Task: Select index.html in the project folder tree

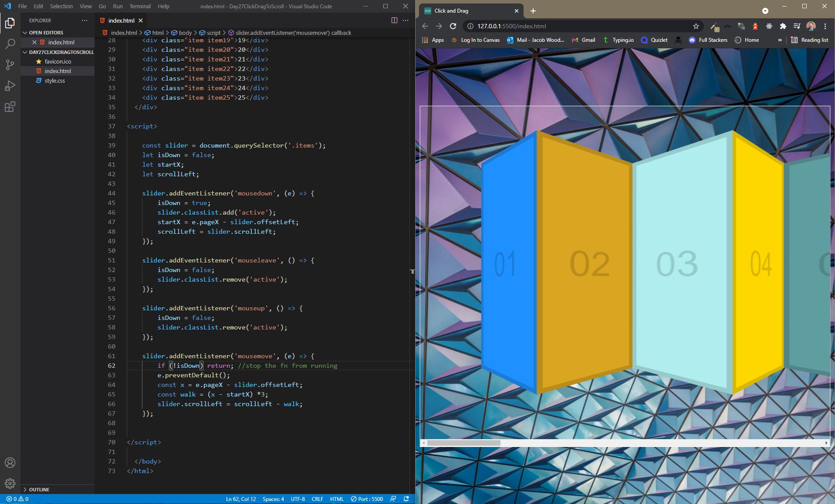Action: [57, 71]
